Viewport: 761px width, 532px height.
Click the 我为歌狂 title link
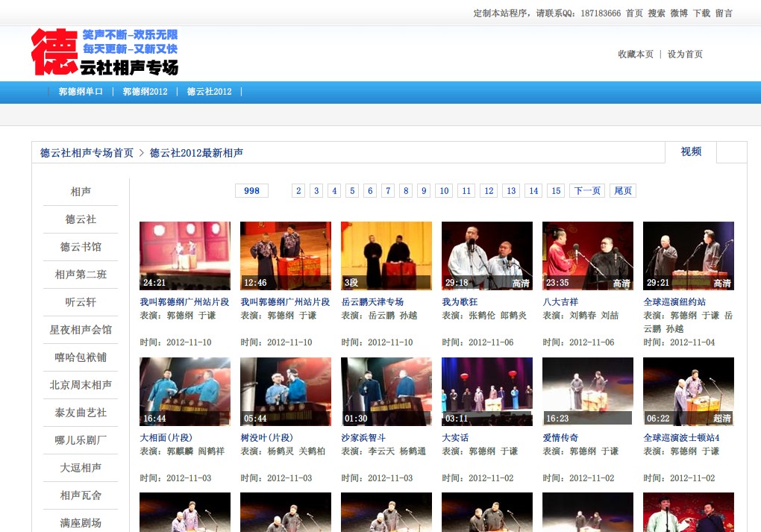(x=460, y=302)
